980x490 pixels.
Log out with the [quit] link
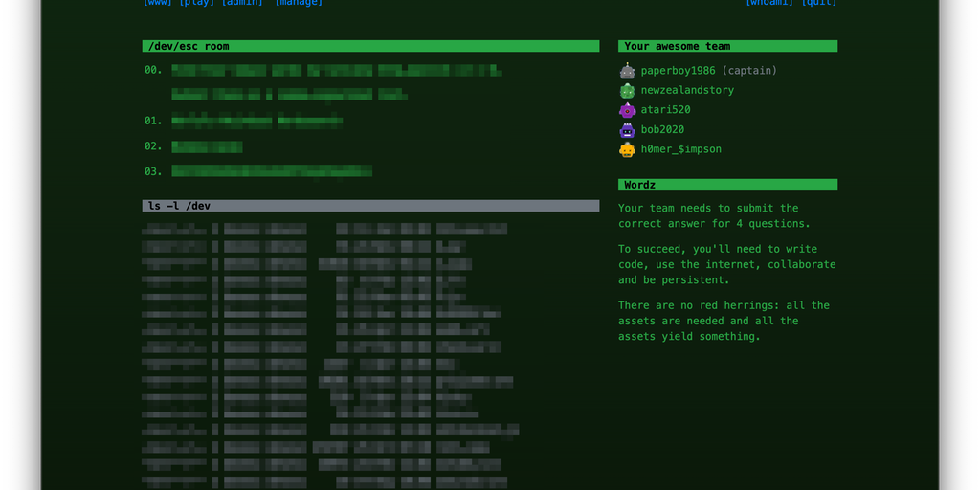point(819,3)
